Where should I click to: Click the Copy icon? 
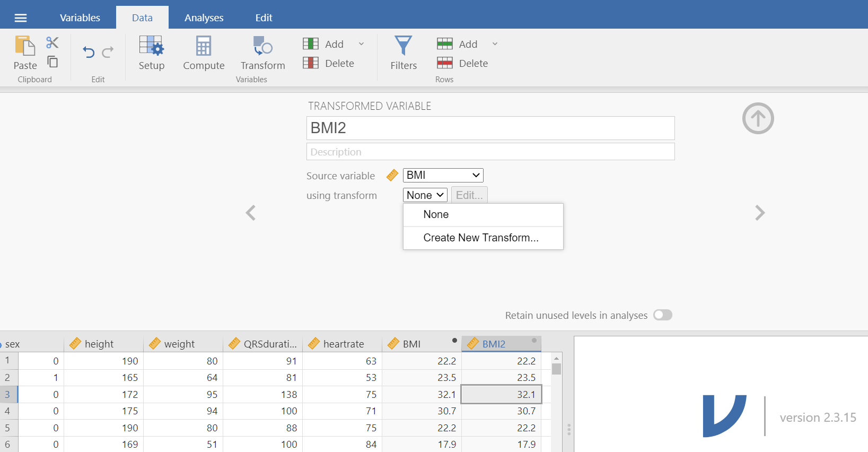click(52, 62)
